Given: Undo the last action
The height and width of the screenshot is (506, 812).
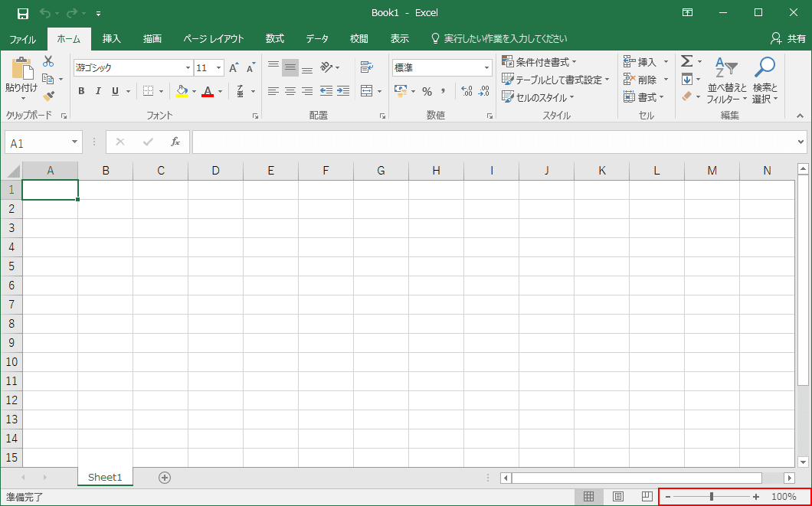Looking at the screenshot, I should tap(45, 13).
